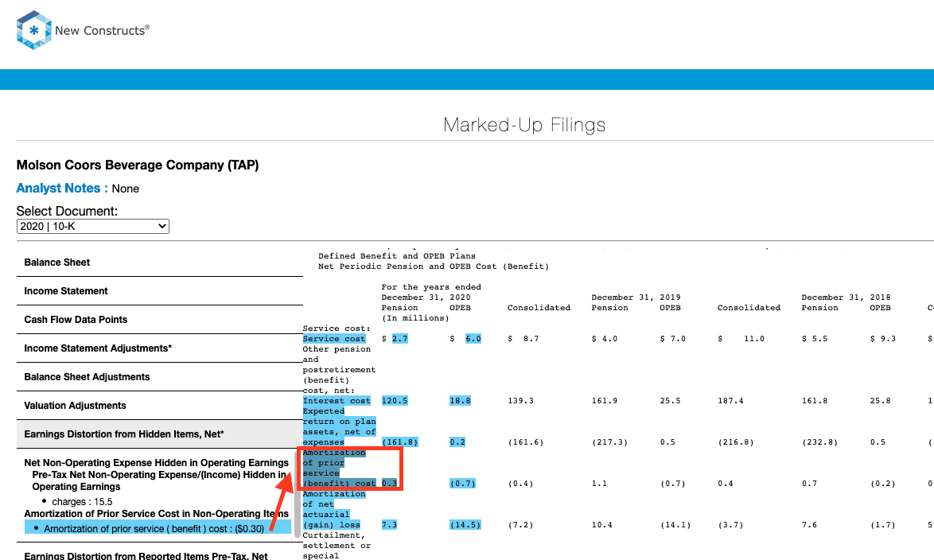
Task: Click highlighted Service cost OPEB value 6.0
Action: 473,338
